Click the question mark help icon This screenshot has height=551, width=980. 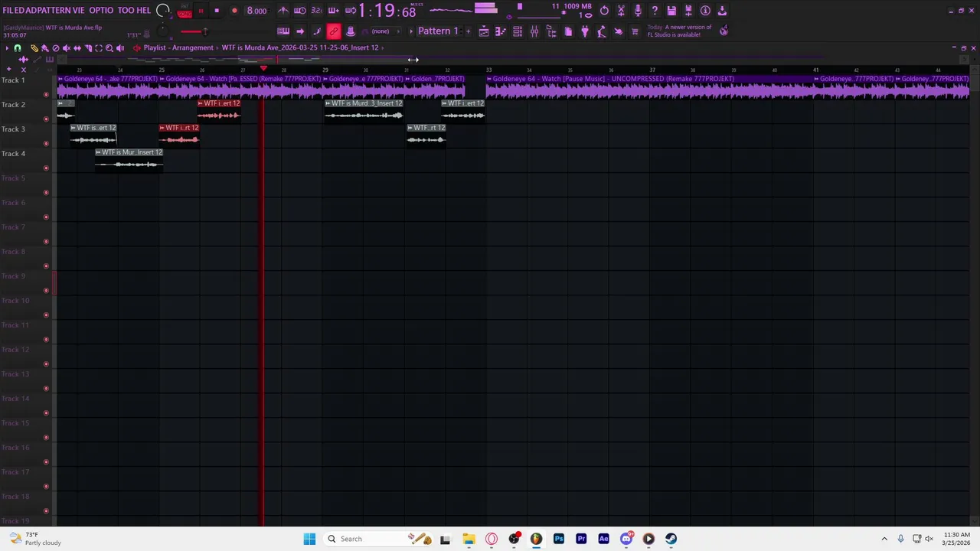(x=655, y=11)
